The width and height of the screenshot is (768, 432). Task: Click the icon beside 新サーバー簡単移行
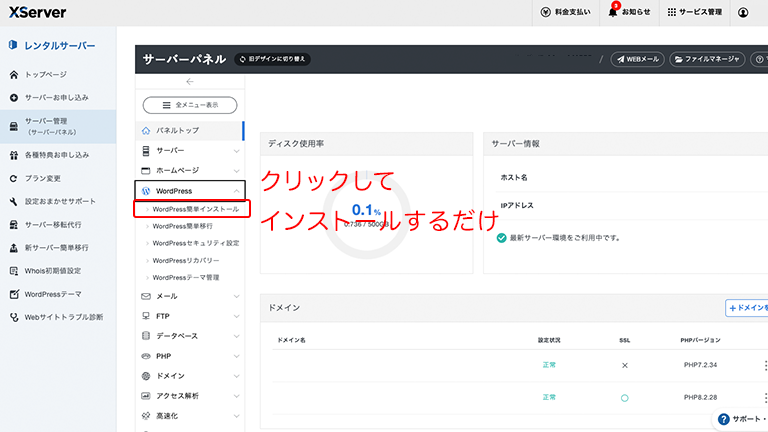(14, 248)
